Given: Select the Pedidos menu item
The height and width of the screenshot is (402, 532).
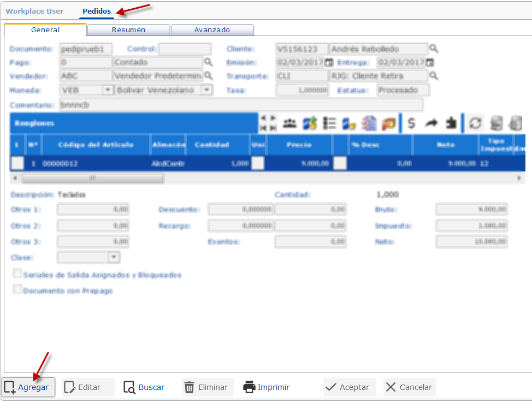Looking at the screenshot, I should (96, 10).
